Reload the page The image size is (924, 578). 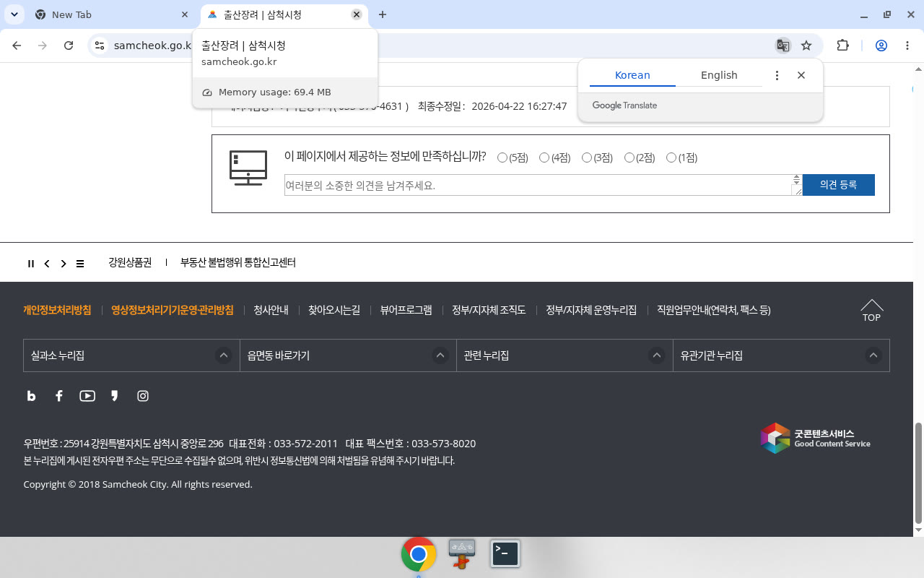pos(69,46)
